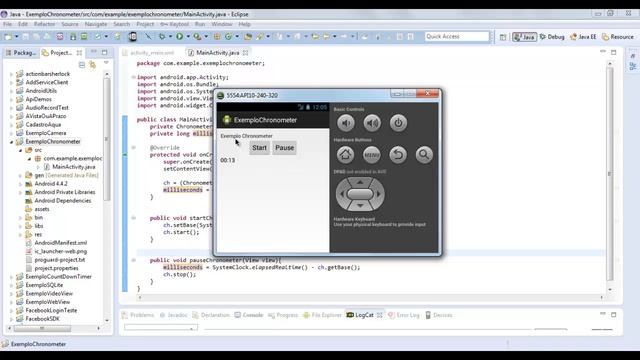Open the Window menu
Viewport: 640px width, 360px height.
[222, 24]
